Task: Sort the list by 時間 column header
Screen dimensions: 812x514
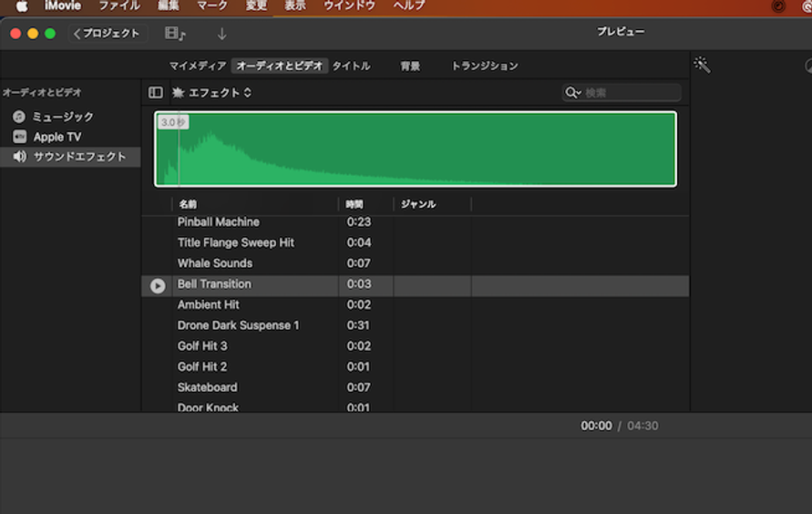Action: point(355,204)
